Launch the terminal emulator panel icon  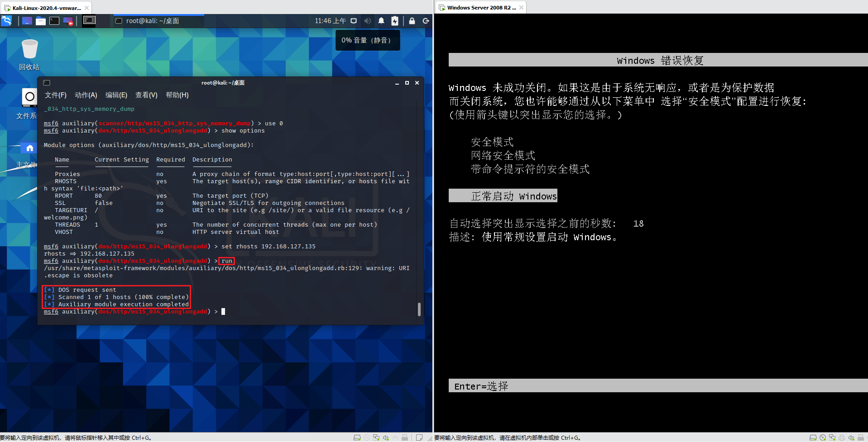click(54, 20)
